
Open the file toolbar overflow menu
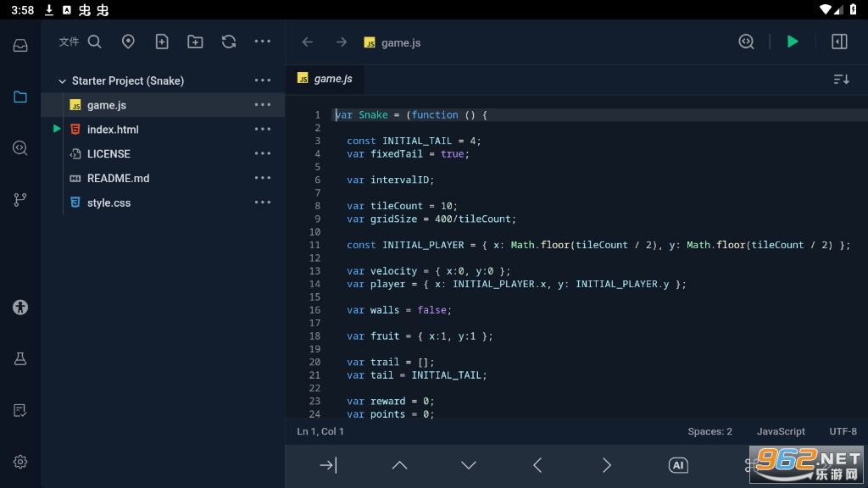263,42
